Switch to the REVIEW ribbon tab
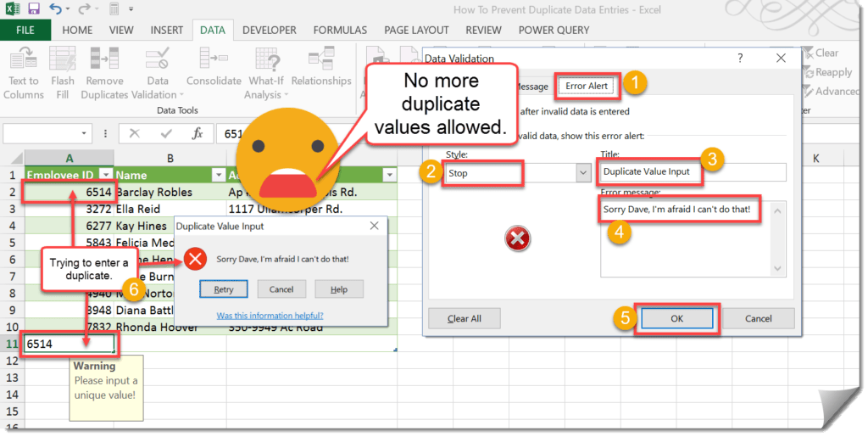 [x=483, y=30]
